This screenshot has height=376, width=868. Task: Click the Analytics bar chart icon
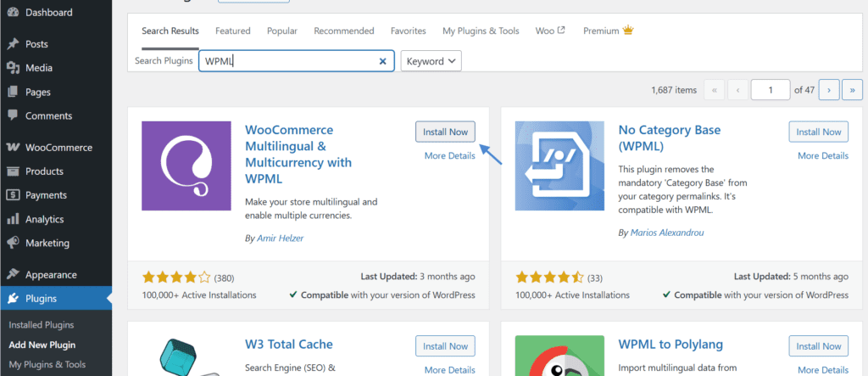[x=14, y=219]
